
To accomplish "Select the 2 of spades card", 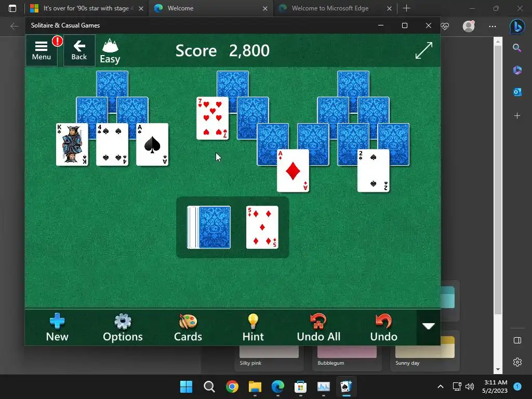I will (373, 170).
